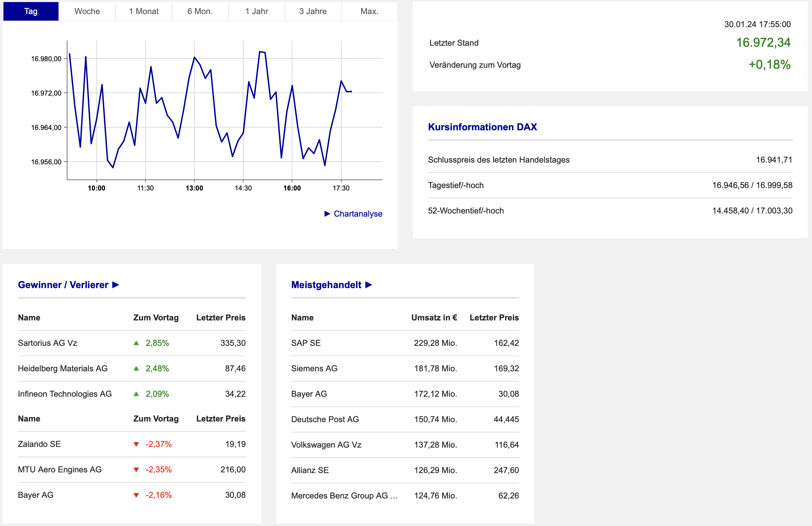Switch chart to 1 Monat view

[144, 11]
